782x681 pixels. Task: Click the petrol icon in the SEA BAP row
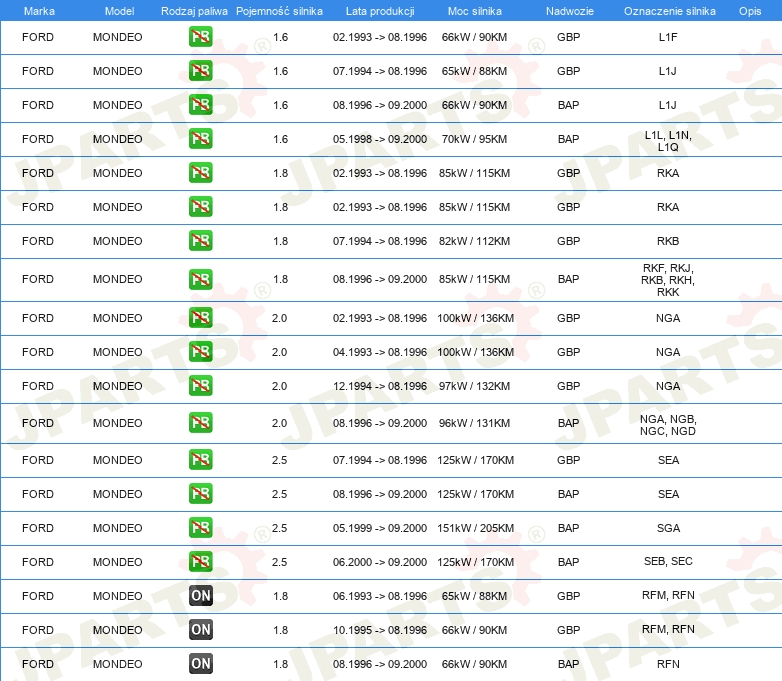pos(200,493)
